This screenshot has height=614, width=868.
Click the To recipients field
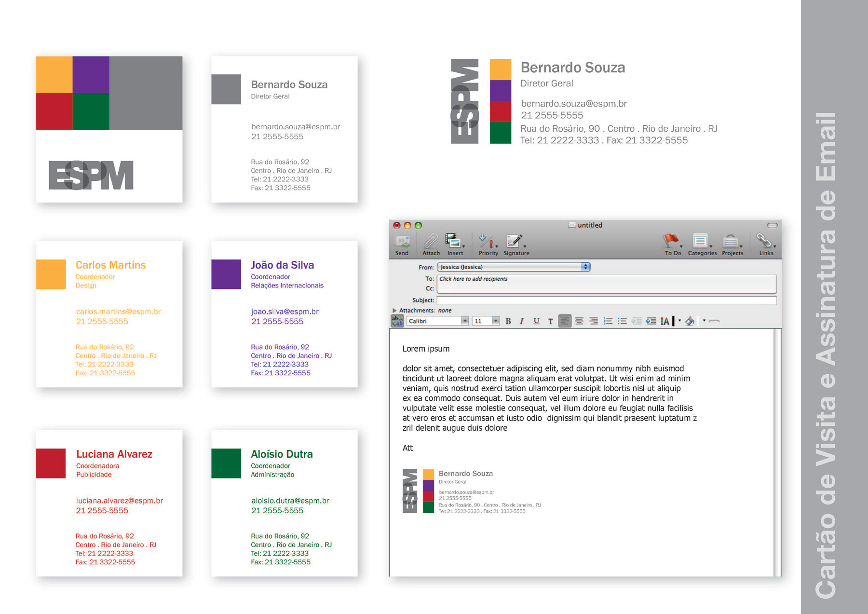pyautogui.click(x=606, y=279)
